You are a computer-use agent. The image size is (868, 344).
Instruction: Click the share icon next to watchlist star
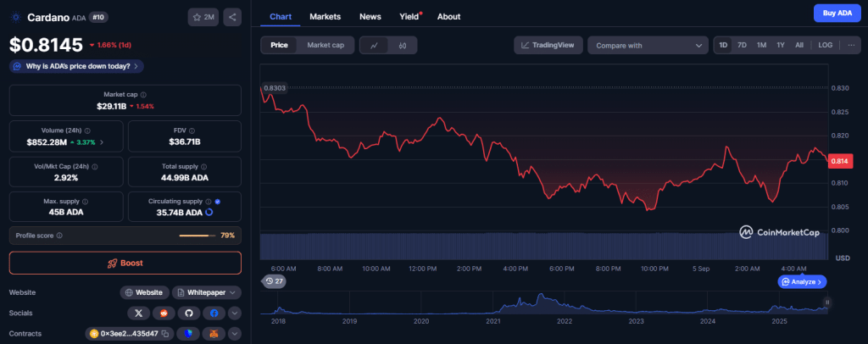pos(232,17)
